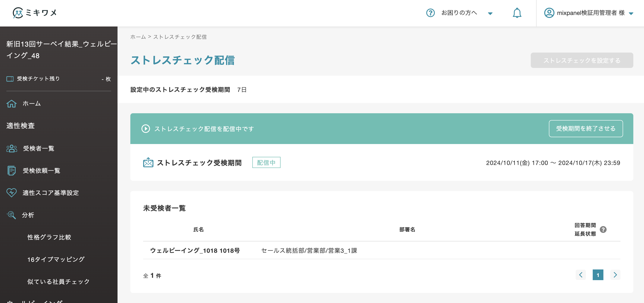Open 16タイプマッピング from the sidebar
The image size is (644, 303).
tap(56, 259)
